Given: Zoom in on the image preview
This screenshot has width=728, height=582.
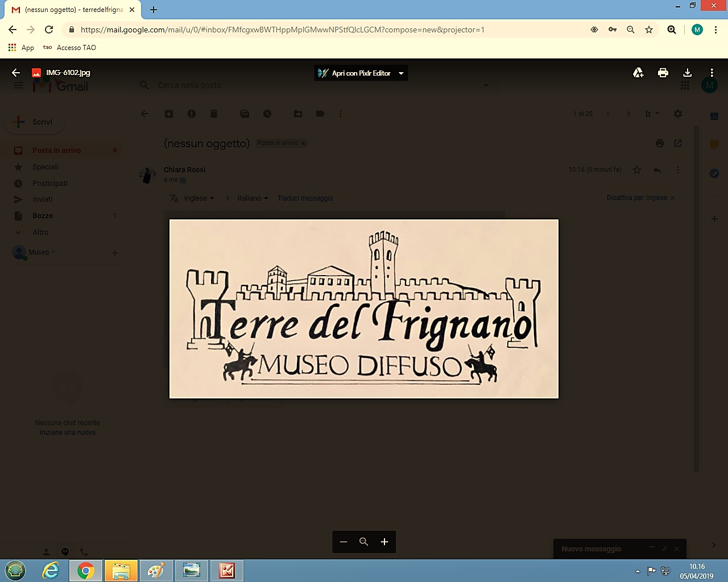Looking at the screenshot, I should coord(384,542).
